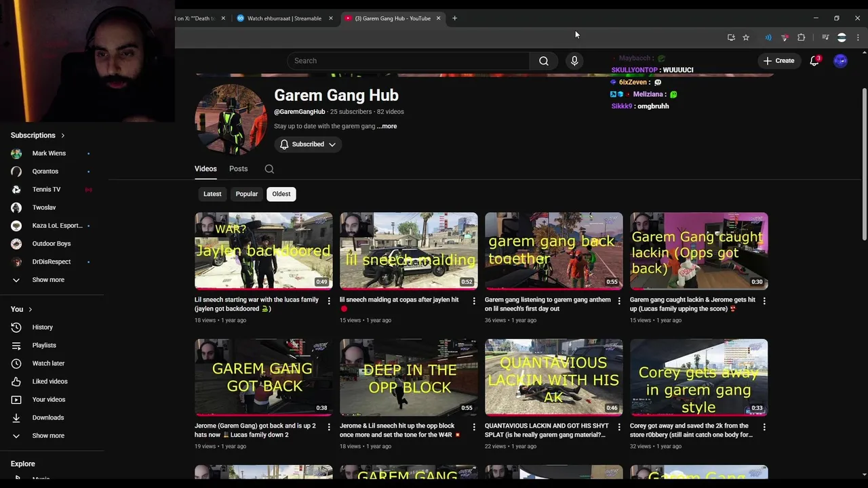Screen dimensions: 868x488
Task: Activate voice search microphone icon
Action: pyautogui.click(x=574, y=61)
